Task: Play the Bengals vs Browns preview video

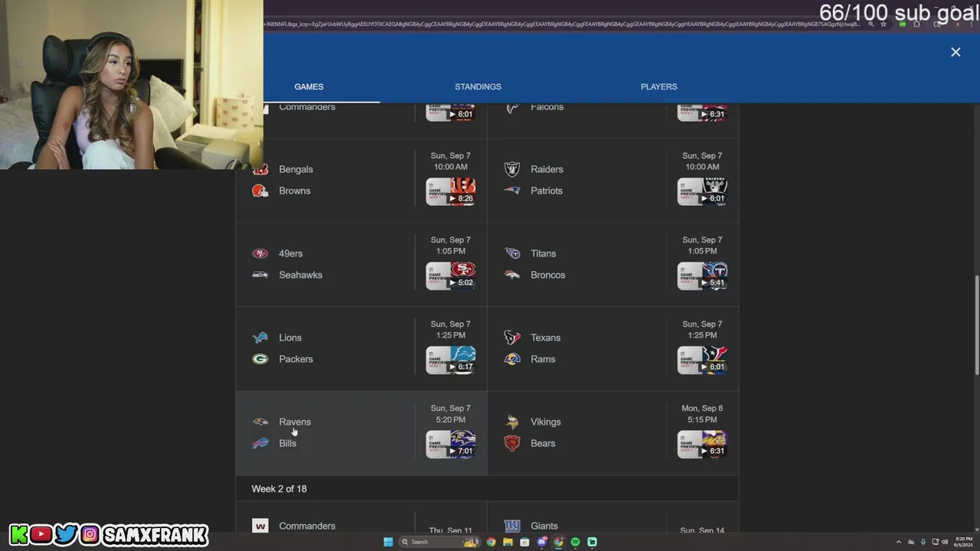Action: pyautogui.click(x=451, y=191)
